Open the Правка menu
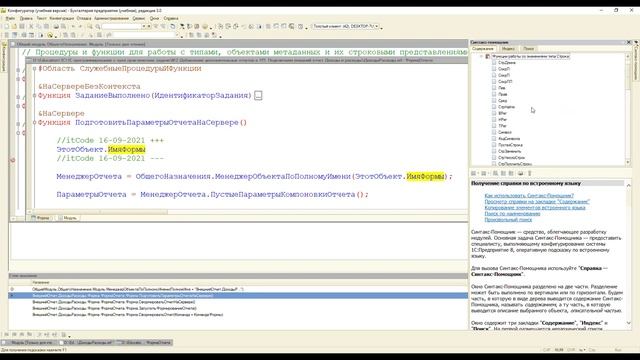 coord(26,18)
